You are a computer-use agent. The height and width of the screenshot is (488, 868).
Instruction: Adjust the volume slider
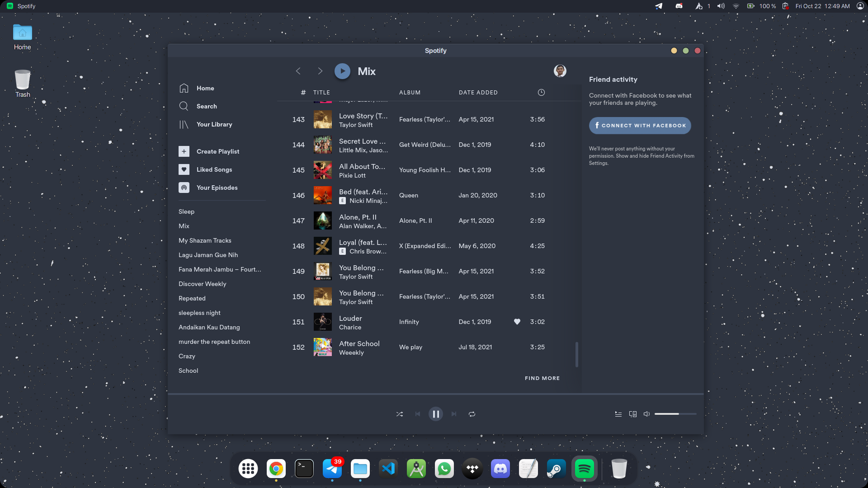675,414
